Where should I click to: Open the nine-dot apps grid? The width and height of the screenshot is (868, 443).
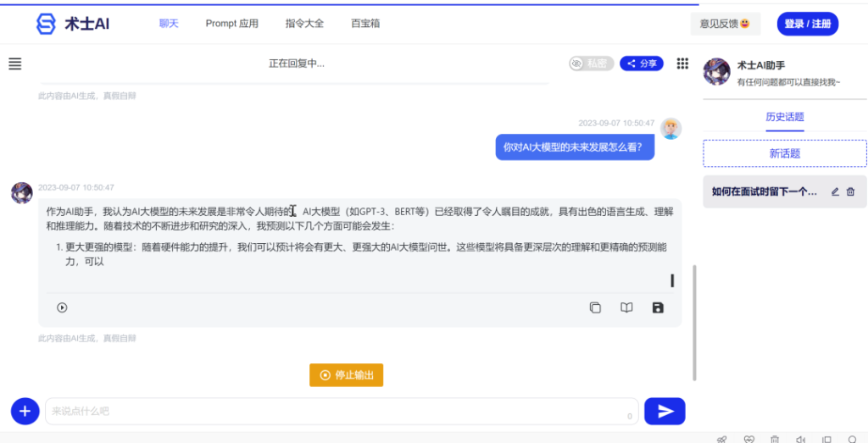[682, 64]
